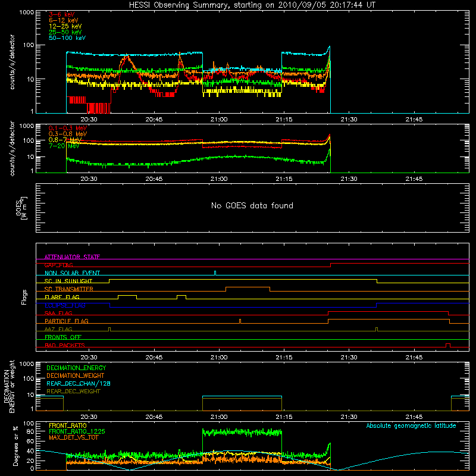Select the ATTENUATOR_STATE flag label

click(72, 257)
